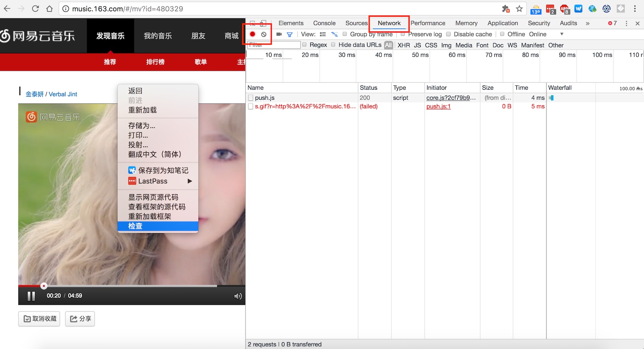644x349 pixels.
Task: Check the Disable cache checkbox
Action: [448, 34]
